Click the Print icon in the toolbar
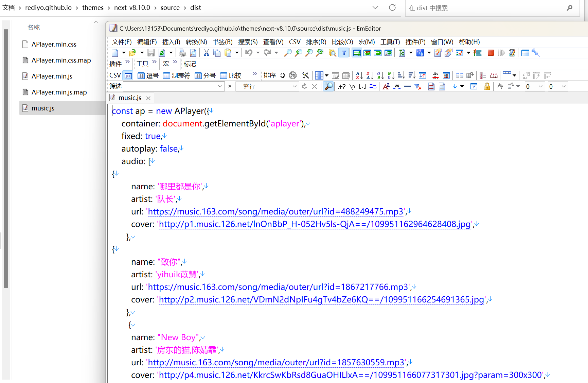 point(182,53)
